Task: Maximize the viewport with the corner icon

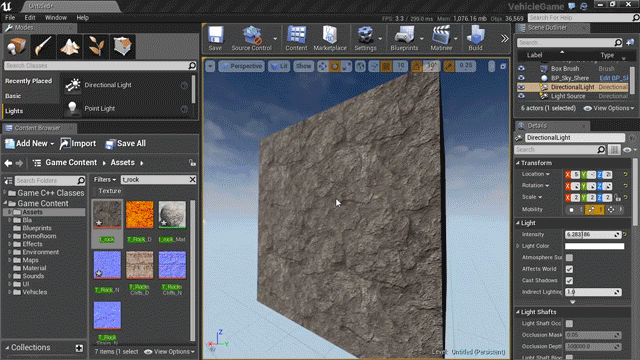Action: [x=503, y=66]
